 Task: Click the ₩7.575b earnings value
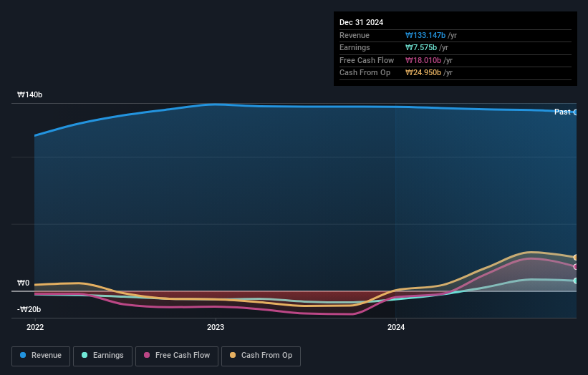[x=421, y=47]
